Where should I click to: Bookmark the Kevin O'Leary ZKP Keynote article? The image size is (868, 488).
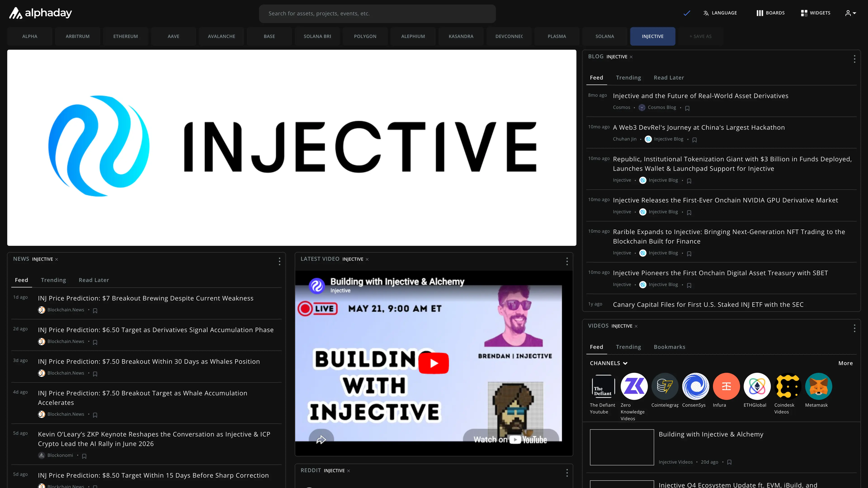pos(84,456)
